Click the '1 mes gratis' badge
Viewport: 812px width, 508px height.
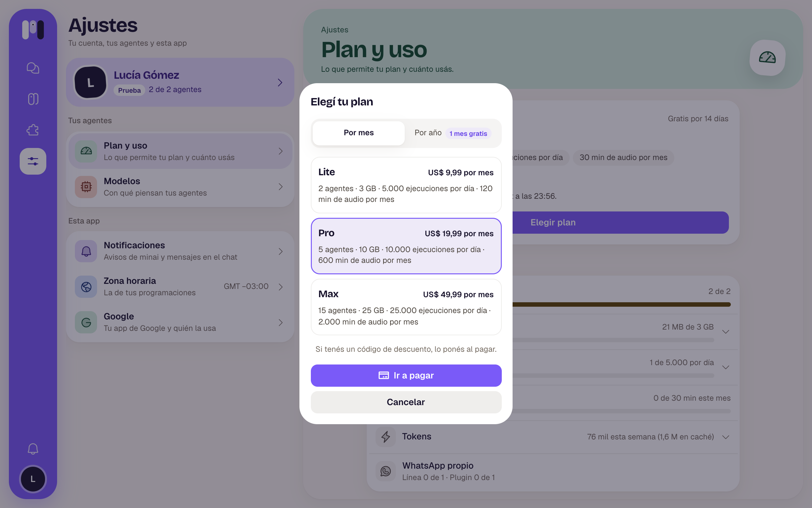(x=468, y=133)
